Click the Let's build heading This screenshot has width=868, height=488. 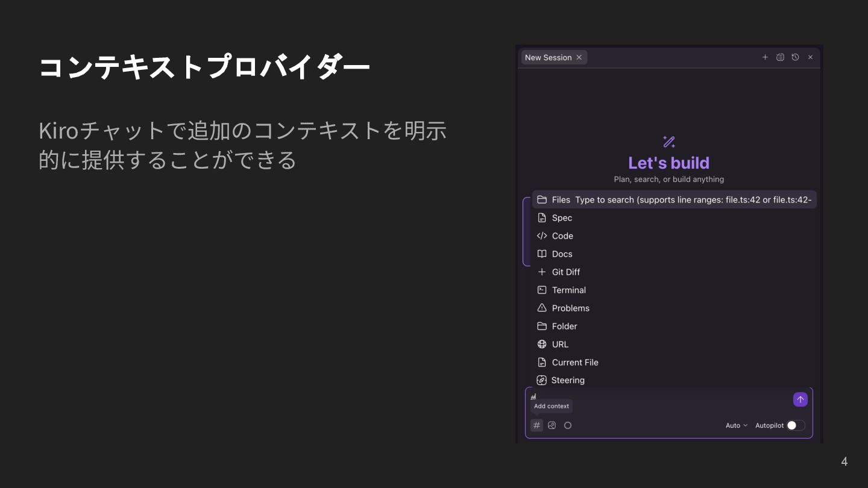668,163
